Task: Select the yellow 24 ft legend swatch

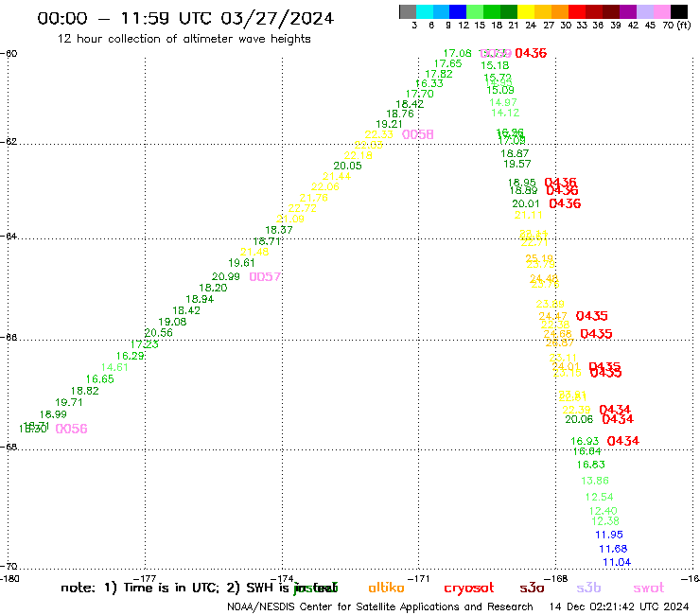Action: click(x=526, y=11)
